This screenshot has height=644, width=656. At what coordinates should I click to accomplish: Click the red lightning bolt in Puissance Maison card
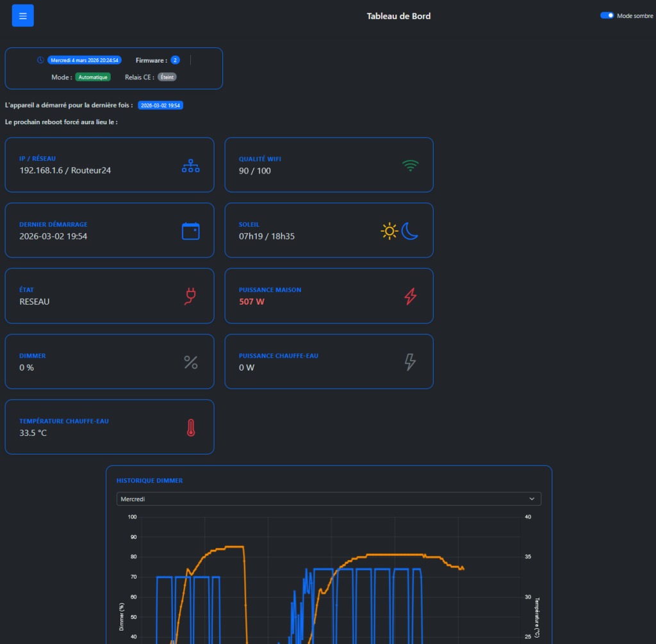[410, 296]
